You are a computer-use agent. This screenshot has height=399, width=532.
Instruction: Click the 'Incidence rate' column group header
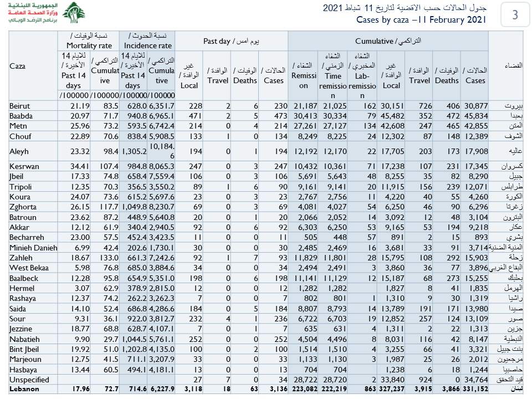[x=147, y=40]
